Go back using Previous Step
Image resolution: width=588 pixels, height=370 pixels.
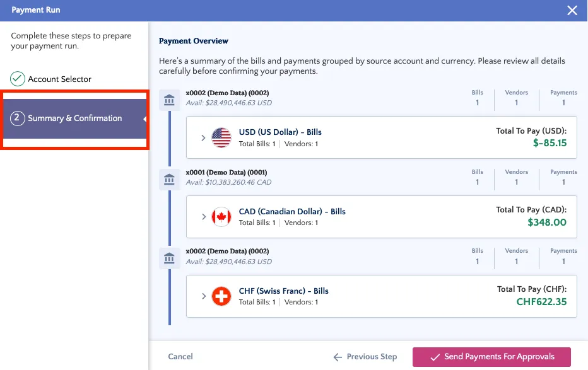[x=365, y=357]
